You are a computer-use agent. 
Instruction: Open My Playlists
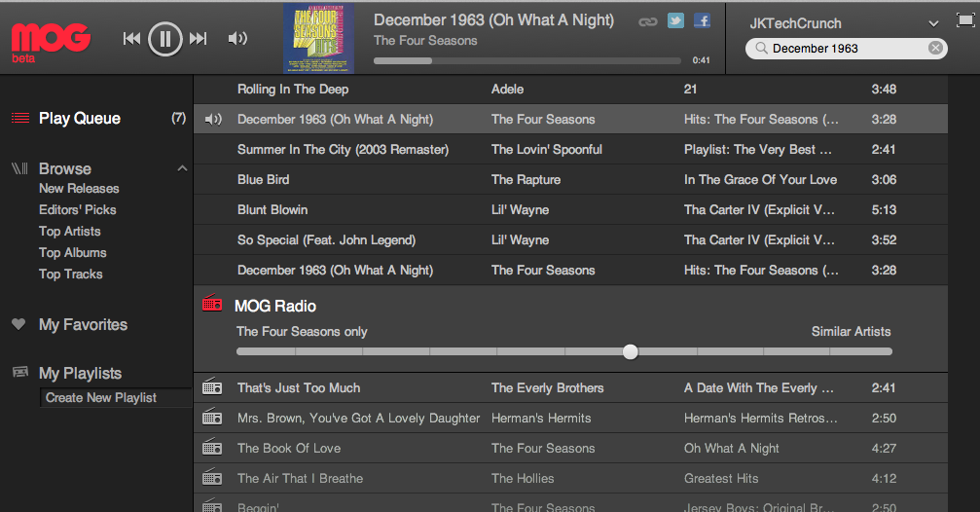tap(80, 373)
